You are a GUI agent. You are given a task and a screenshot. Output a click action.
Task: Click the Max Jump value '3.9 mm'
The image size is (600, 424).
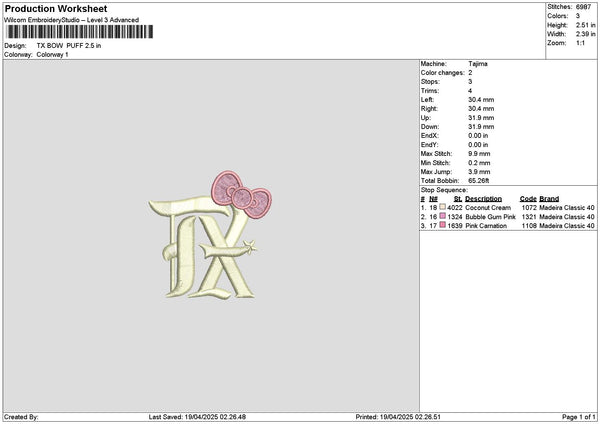coord(479,172)
